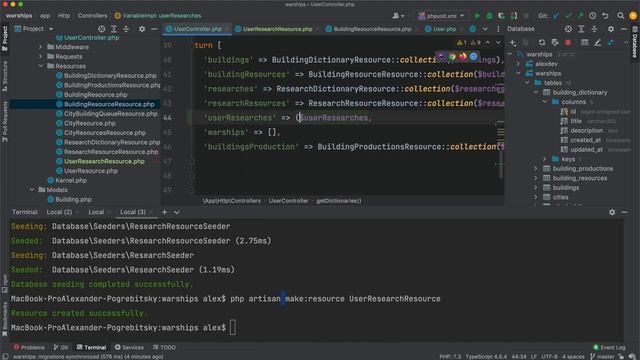Screen dimensions: 640x360
Task: Expand the keys folder
Action: point(544,159)
